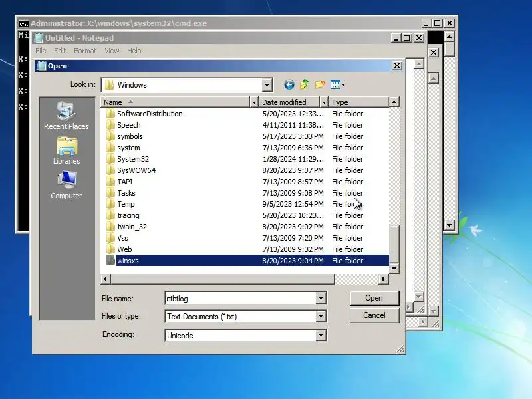Select the SysWOW64 folder icon

110,170
